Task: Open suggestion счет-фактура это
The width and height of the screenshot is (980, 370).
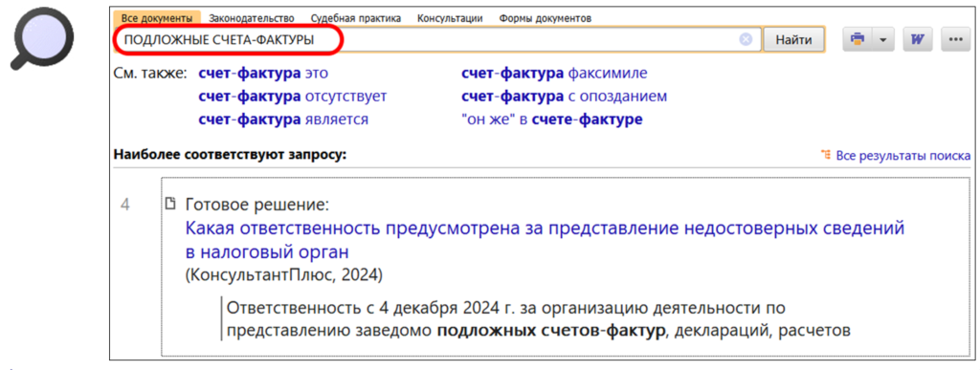Action: [x=262, y=74]
